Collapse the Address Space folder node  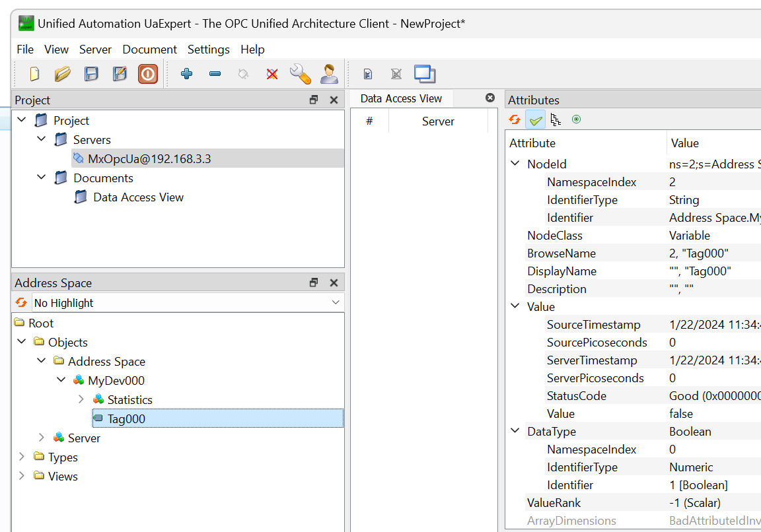[x=41, y=360]
